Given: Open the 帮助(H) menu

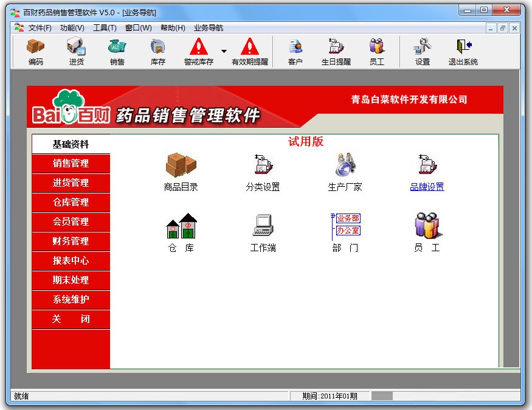Looking at the screenshot, I should pyautogui.click(x=173, y=28).
